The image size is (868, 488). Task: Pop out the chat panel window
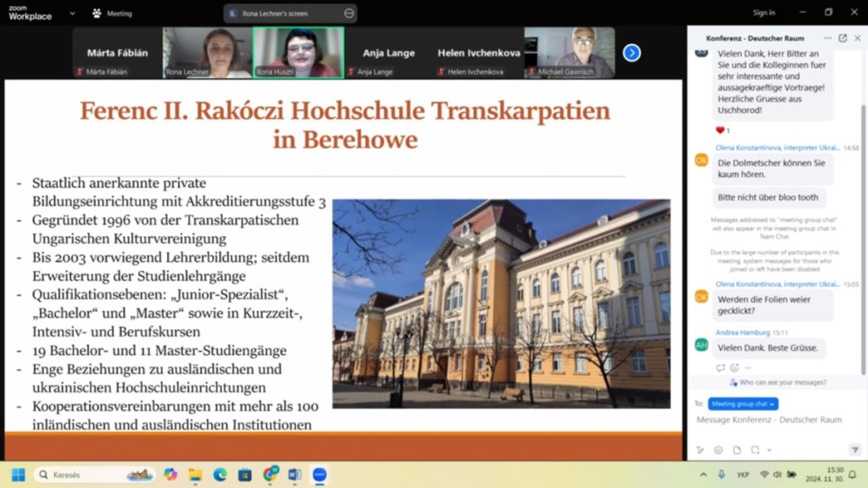[x=843, y=38]
